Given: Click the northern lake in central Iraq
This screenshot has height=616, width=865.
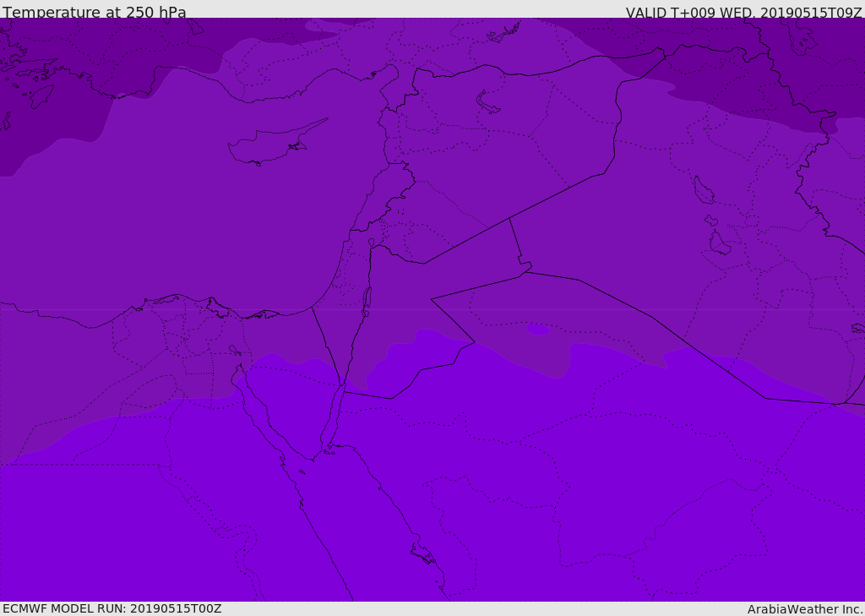Looking at the screenshot, I should [703, 190].
